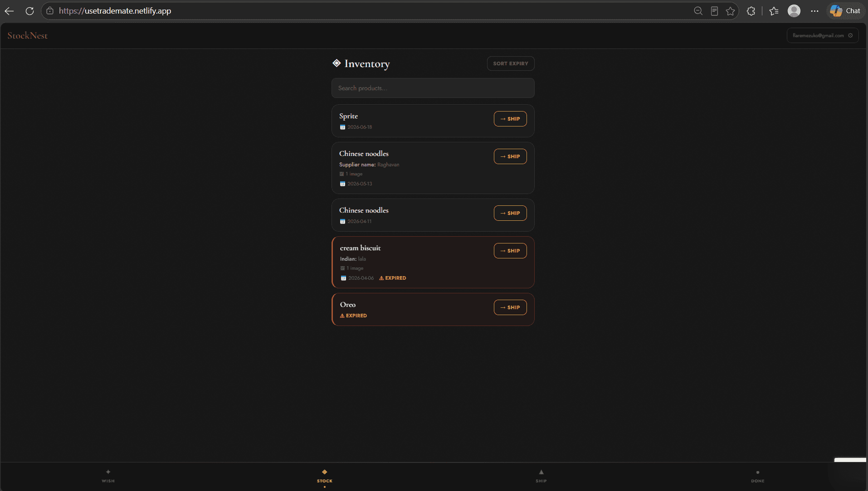Open the browser extensions puzzle icon
This screenshot has width=868, height=491.
(x=751, y=11)
